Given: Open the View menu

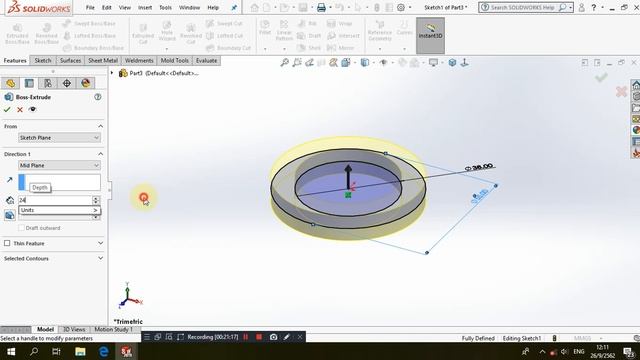Looking at the screenshot, I should [x=124, y=7].
